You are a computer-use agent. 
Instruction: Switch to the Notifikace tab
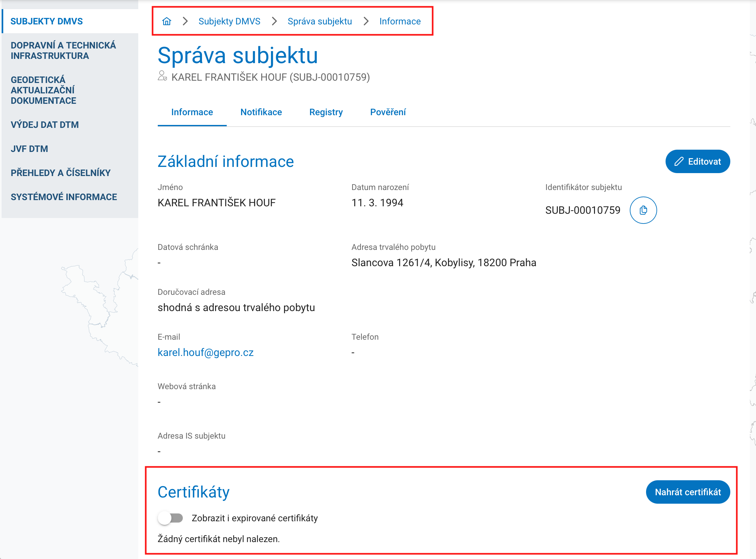[261, 112]
